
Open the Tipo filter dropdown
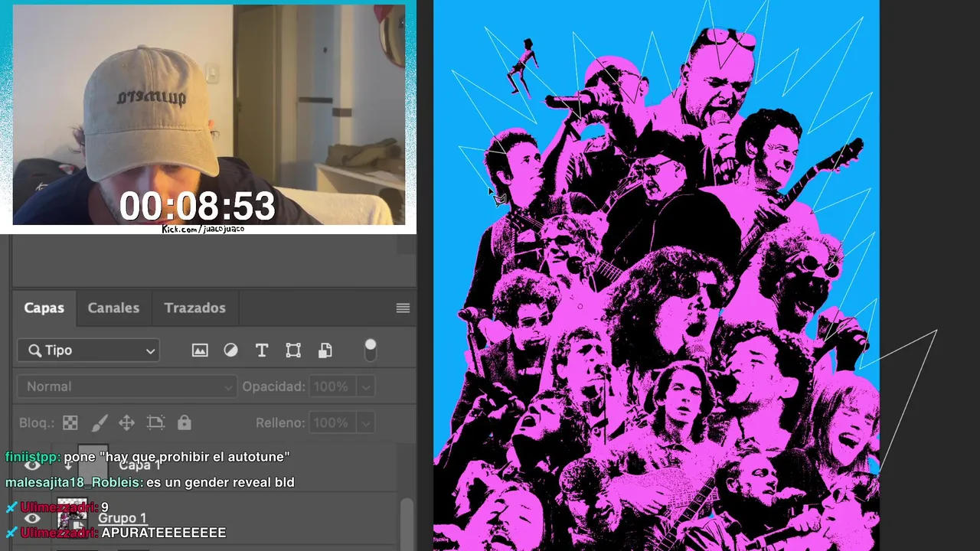click(89, 350)
